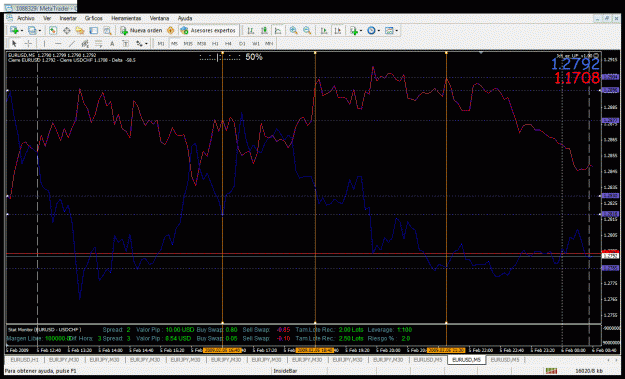625x379 pixels.
Task: Open the Strategy Tester icon
Action: (107, 31)
